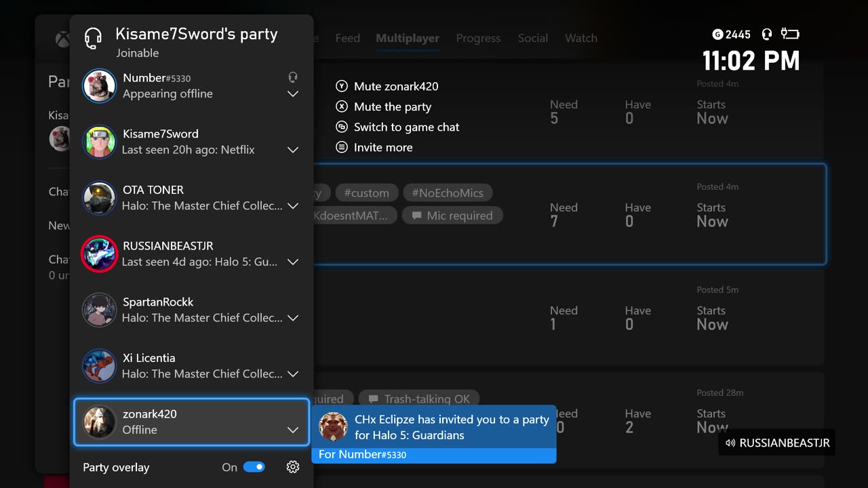
Task: Click the Joinable status text
Action: pos(138,53)
